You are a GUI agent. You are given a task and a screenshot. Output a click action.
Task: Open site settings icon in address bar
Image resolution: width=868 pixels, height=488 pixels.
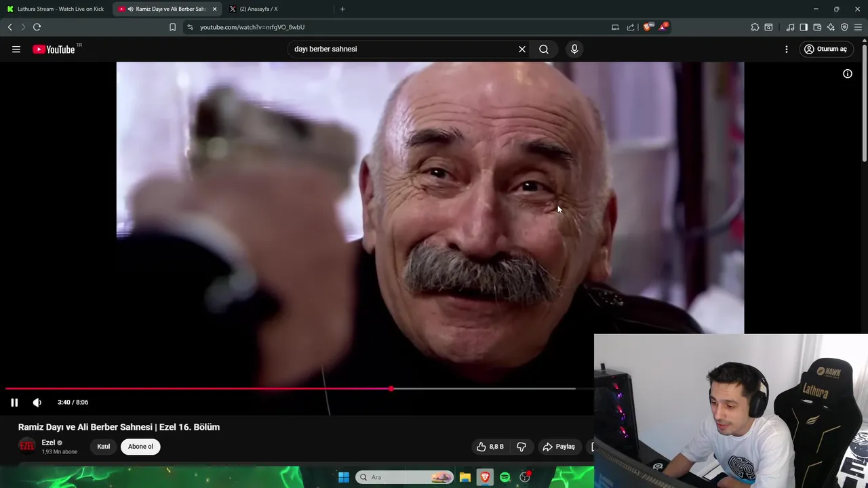click(190, 27)
